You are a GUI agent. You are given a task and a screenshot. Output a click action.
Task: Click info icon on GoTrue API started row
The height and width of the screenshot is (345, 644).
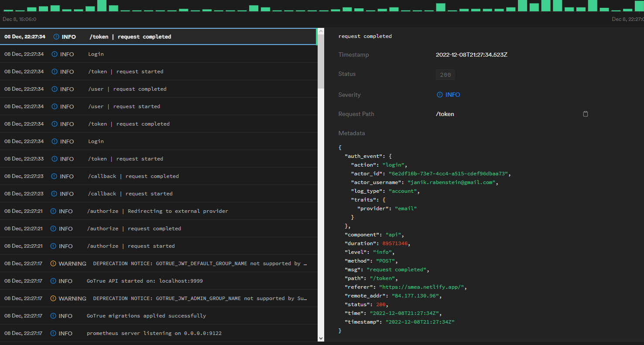click(x=53, y=281)
